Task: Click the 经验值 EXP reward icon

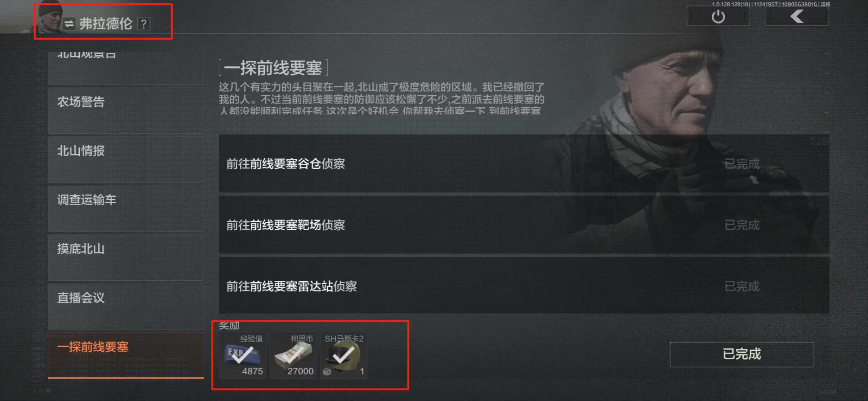Action: point(243,356)
